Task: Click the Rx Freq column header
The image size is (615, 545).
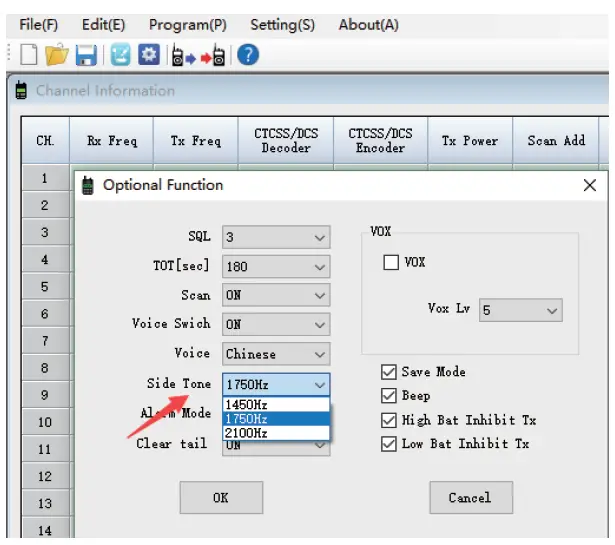Action: tap(111, 140)
